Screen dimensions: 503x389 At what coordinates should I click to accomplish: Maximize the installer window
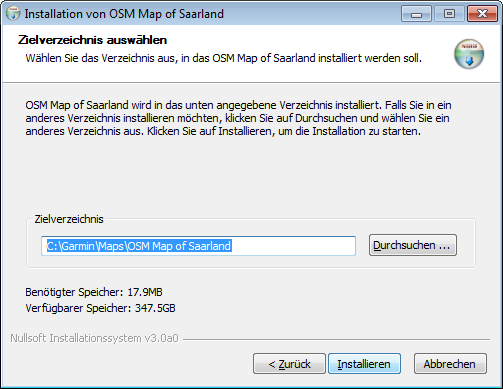click(x=449, y=14)
